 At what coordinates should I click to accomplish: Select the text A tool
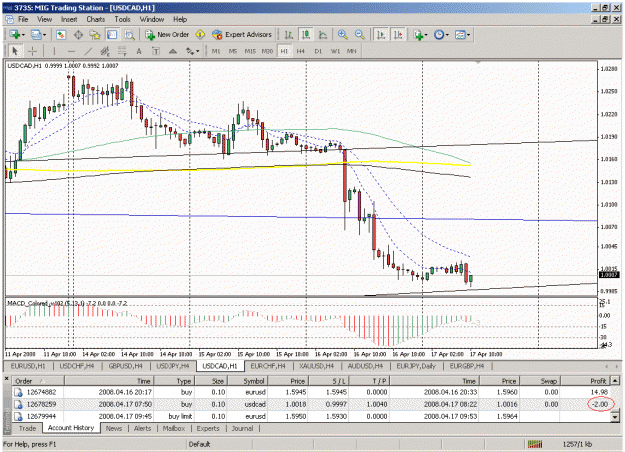click(x=139, y=51)
